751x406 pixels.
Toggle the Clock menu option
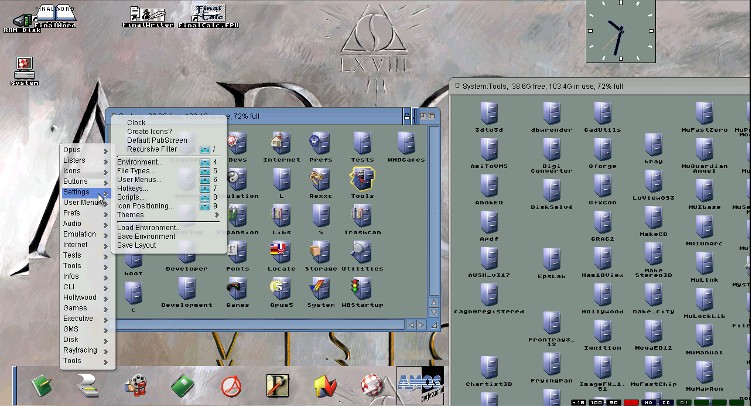coord(136,122)
